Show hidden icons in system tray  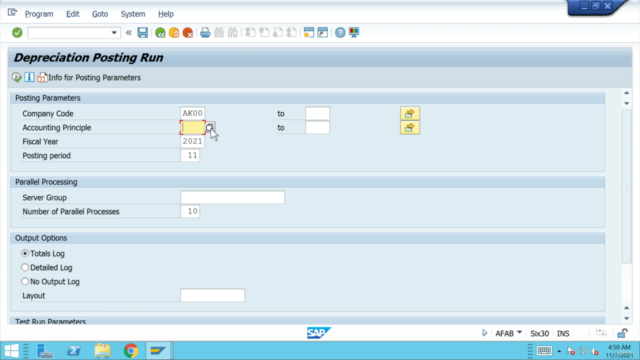[559, 351]
